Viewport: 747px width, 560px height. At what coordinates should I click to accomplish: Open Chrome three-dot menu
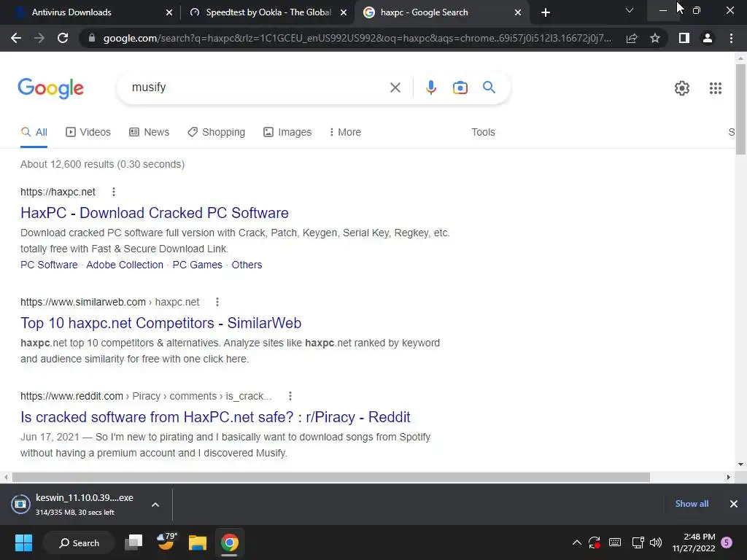pos(731,38)
